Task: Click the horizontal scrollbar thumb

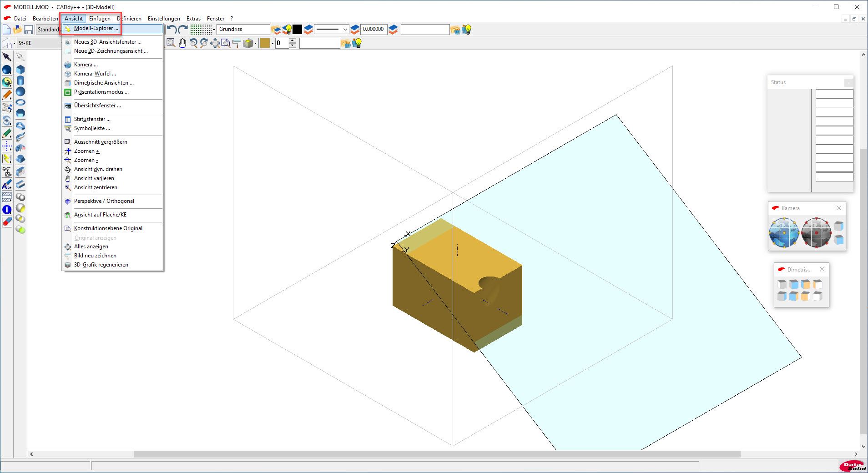Action: click(437, 454)
